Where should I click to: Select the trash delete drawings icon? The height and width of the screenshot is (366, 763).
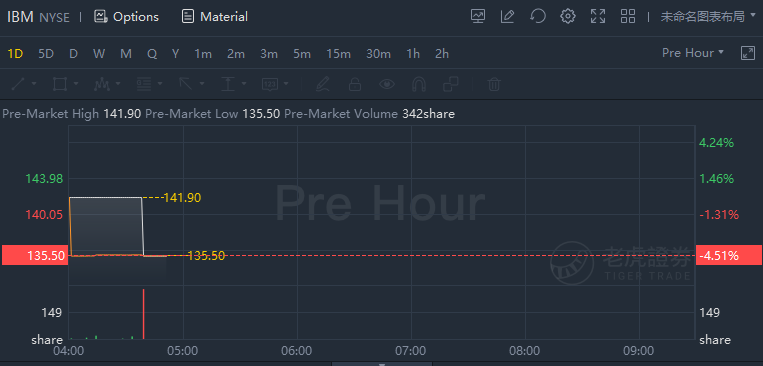click(x=494, y=85)
